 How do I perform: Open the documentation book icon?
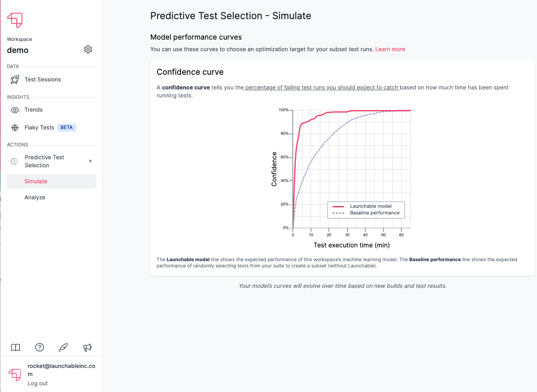(16, 347)
